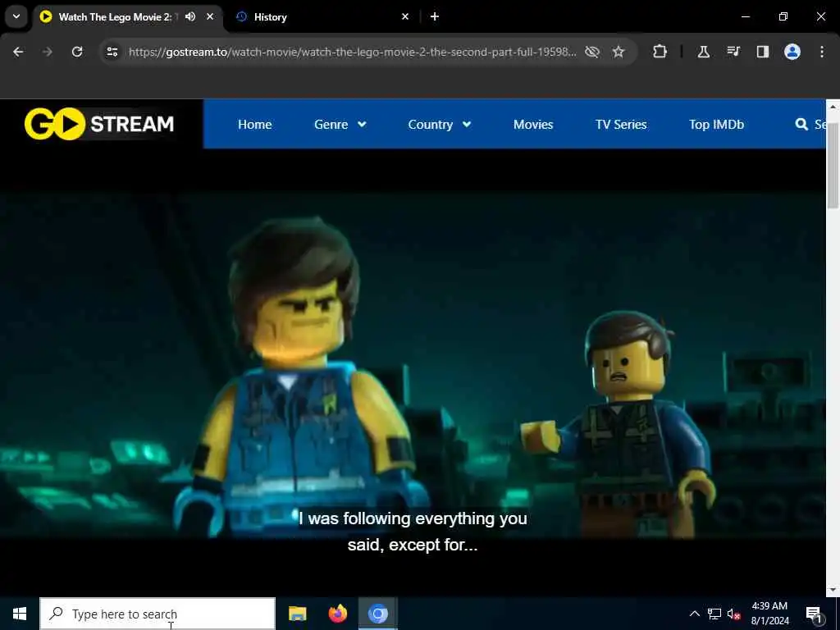Click the Windows taskbar search box
This screenshot has width=840, height=630.
click(x=157, y=614)
